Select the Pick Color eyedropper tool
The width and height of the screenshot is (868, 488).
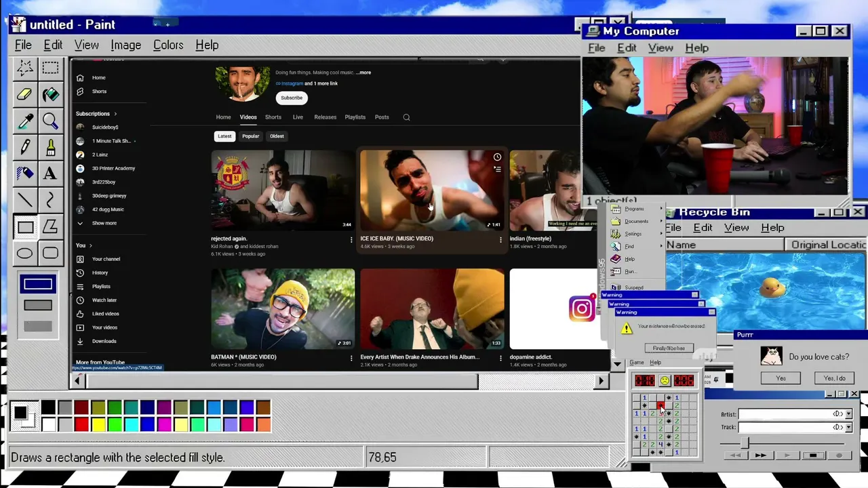[x=25, y=121]
